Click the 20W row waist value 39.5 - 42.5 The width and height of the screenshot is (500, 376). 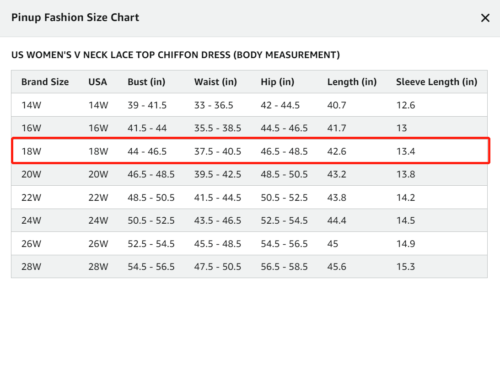coord(218,174)
